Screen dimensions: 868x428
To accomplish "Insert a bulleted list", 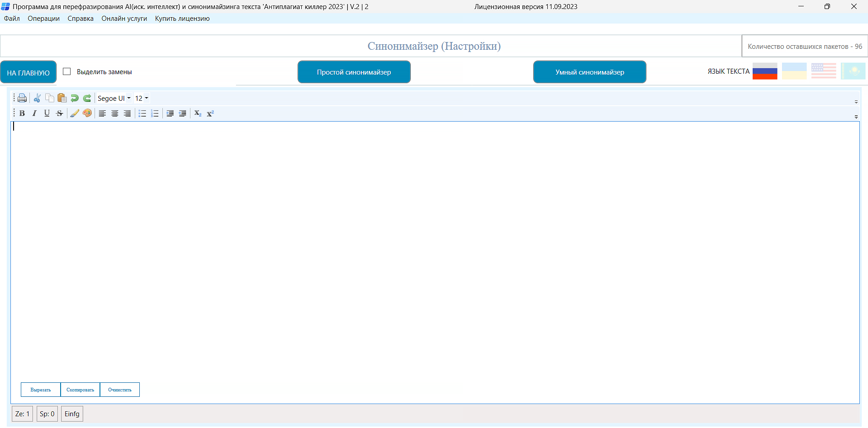I will coord(142,113).
